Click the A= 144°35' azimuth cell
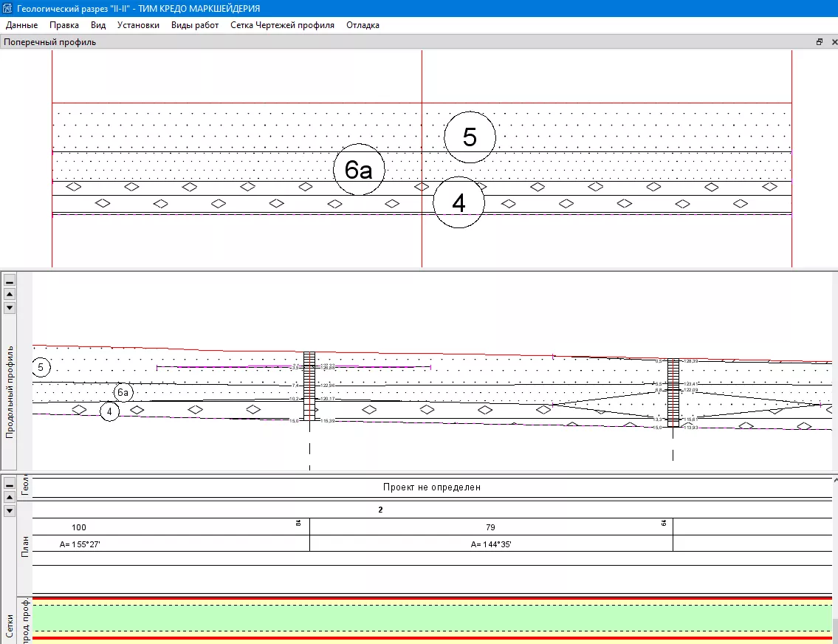Viewport: 838px width, 644px height. click(491, 544)
